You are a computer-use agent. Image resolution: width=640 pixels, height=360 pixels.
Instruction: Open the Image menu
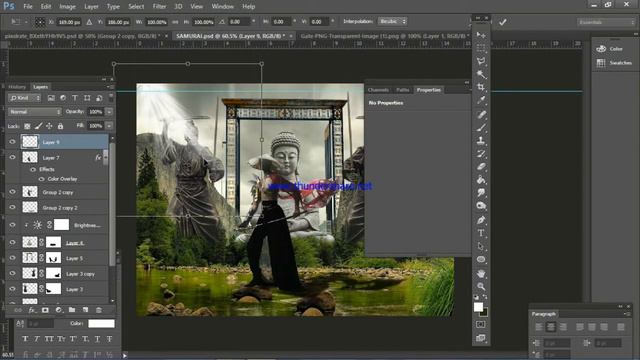(67, 7)
